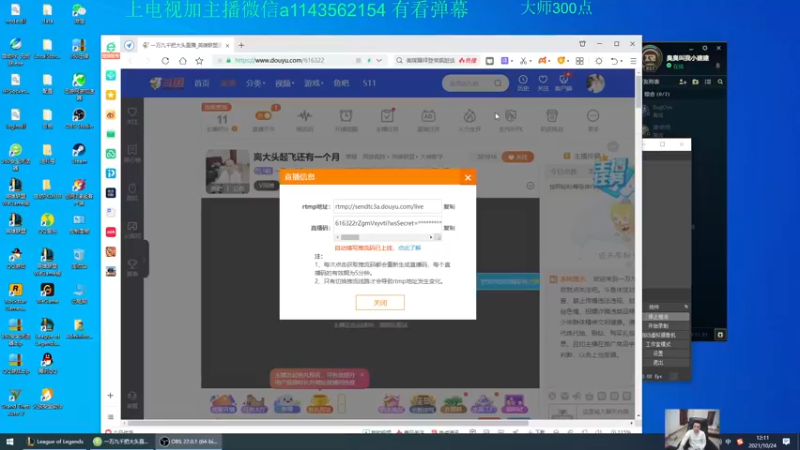This screenshot has height=450, width=800.
Task: Click 退出 in the OBS panel
Action: (x=658, y=362)
